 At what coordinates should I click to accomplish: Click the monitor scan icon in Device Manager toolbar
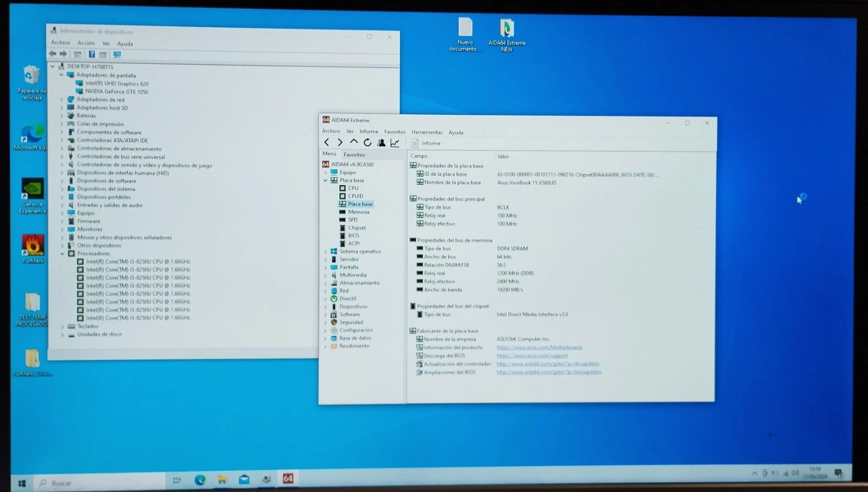click(117, 55)
